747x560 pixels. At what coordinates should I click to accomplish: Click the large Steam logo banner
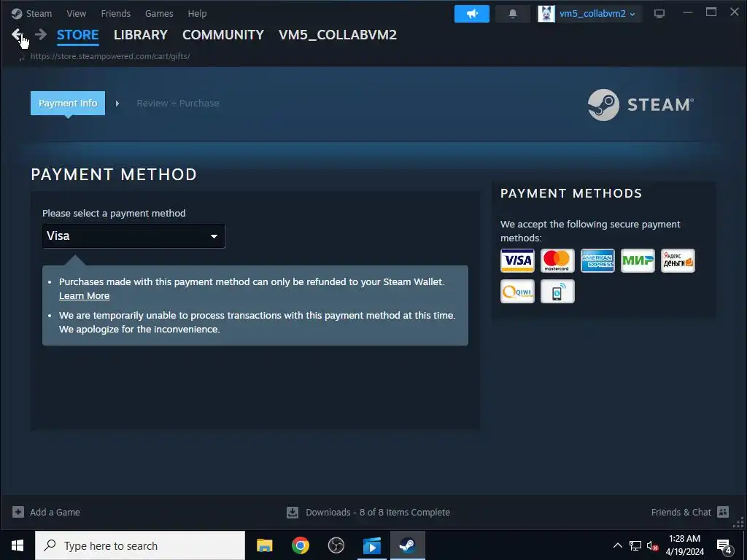(640, 105)
